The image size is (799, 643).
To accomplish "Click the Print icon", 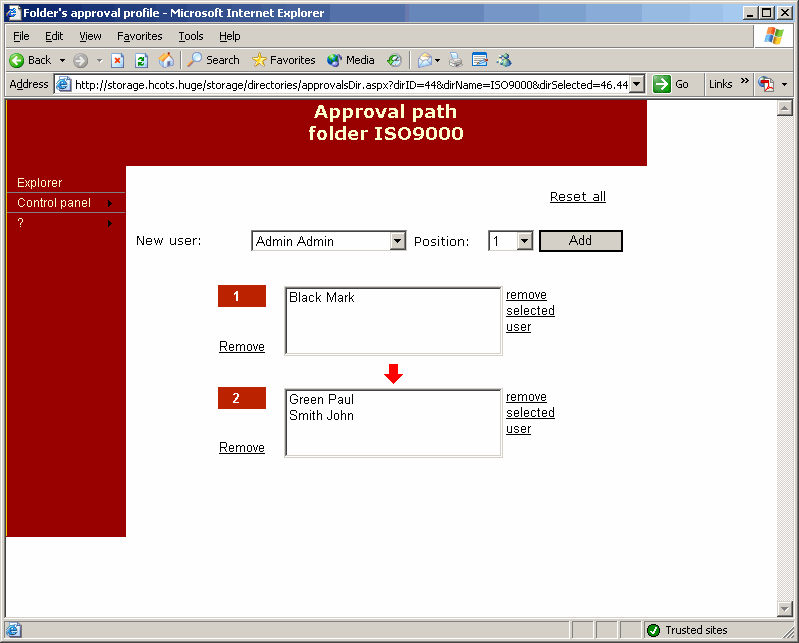I will tap(456, 60).
